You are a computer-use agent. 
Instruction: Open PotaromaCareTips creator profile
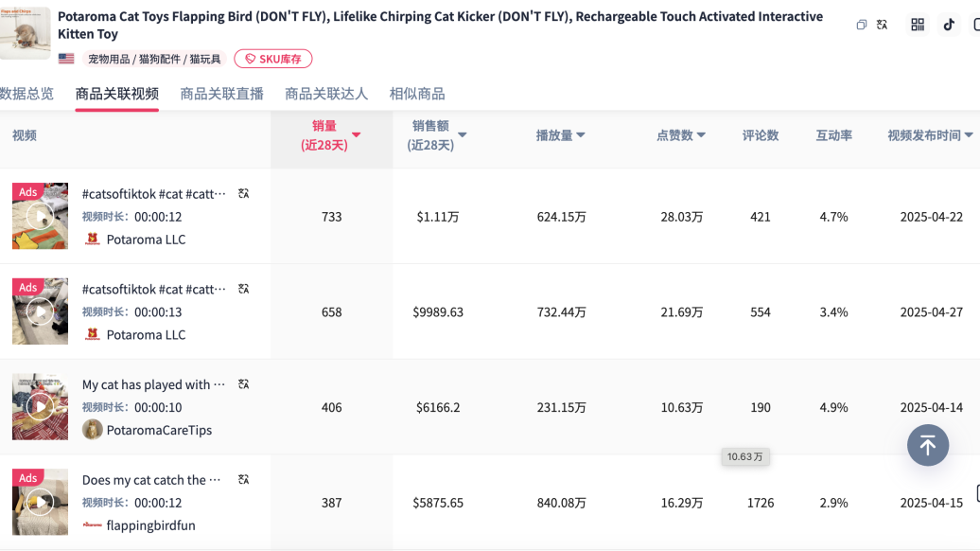point(158,430)
